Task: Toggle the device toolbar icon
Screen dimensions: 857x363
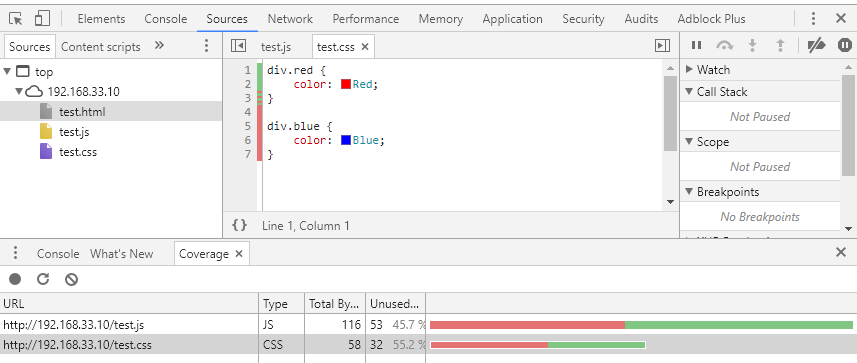Action: click(x=42, y=19)
